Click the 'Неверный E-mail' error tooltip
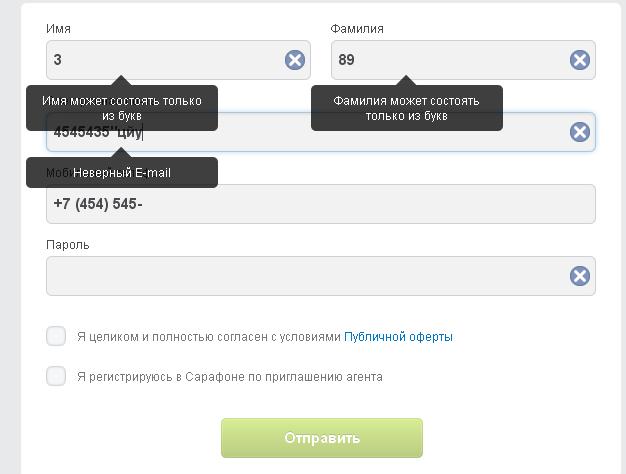 pyautogui.click(x=122, y=173)
